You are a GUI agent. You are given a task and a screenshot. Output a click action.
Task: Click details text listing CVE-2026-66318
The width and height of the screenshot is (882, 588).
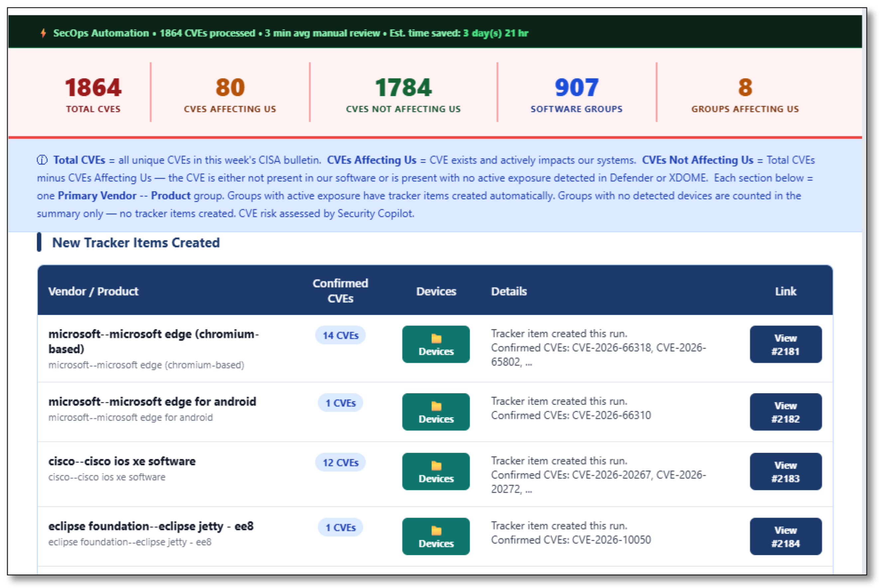coord(598,348)
